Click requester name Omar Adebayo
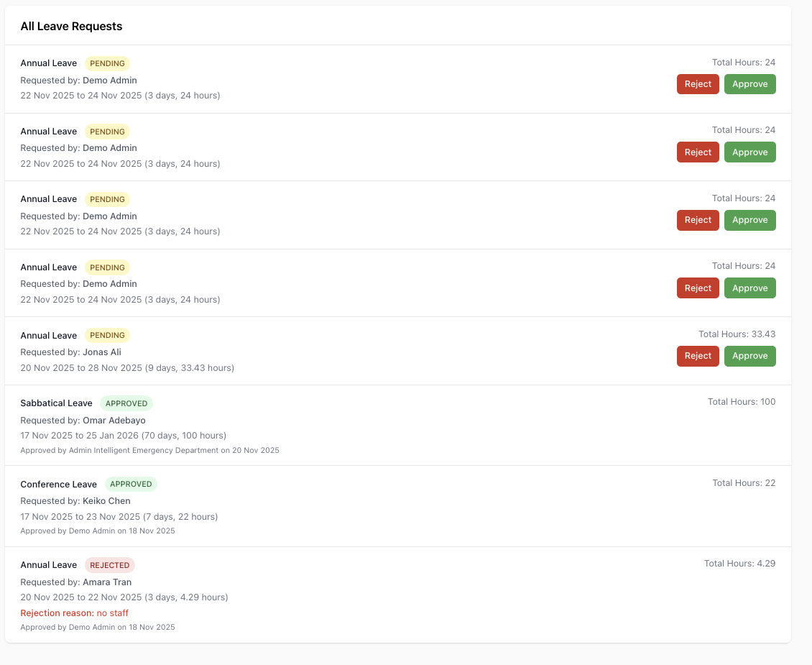Image resolution: width=812 pixels, height=665 pixels. tap(114, 420)
